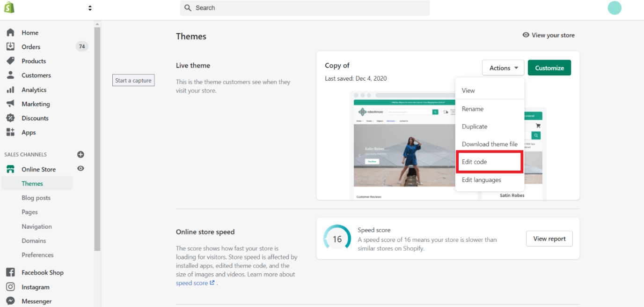Click the speed score circle indicator

click(x=337, y=238)
